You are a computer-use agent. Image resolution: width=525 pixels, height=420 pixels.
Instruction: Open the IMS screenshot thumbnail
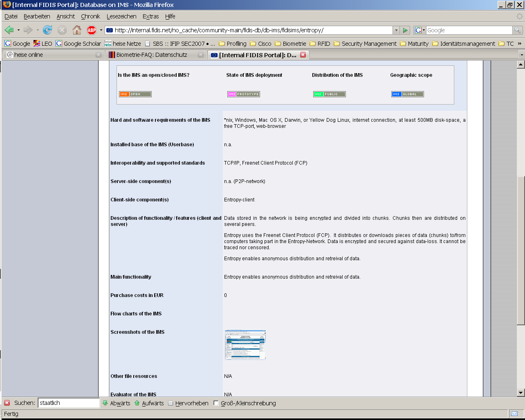click(x=245, y=345)
